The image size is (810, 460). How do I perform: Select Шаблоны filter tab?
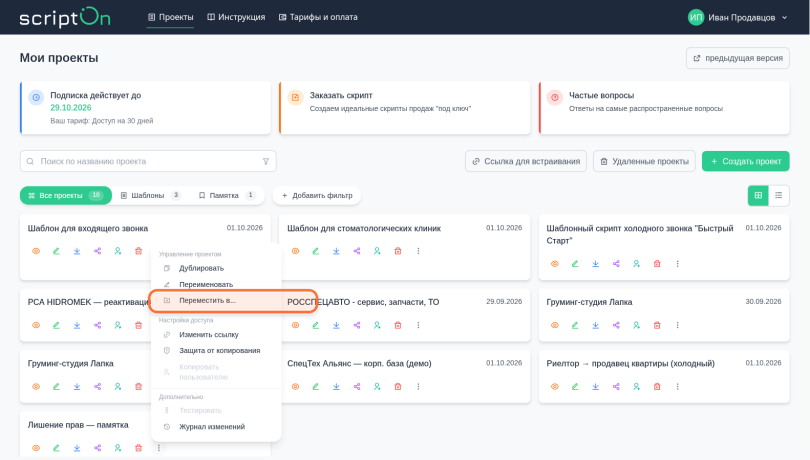tap(150, 195)
